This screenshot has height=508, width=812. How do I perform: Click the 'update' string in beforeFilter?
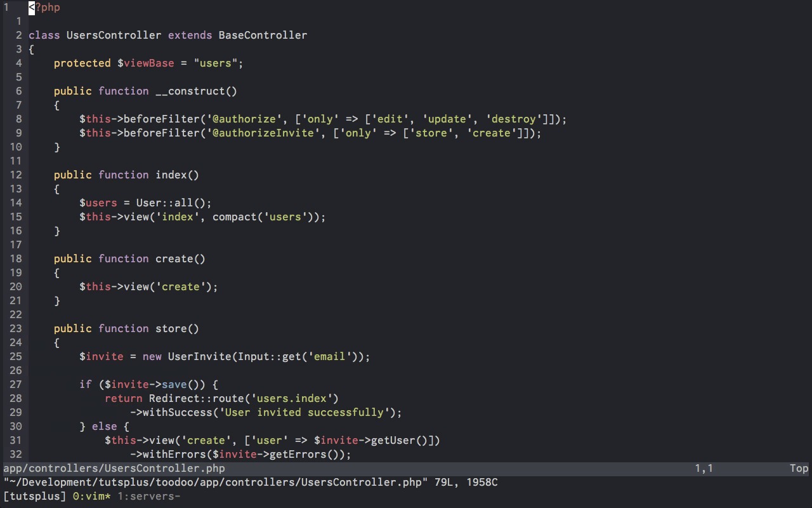(x=447, y=119)
